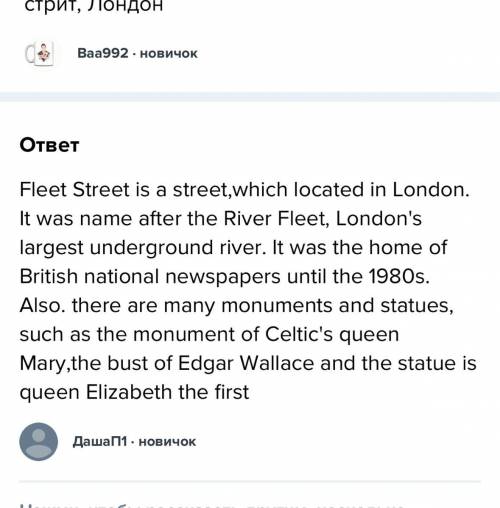Click the words 'Fleet Street' in answer
The image size is (500, 508).
[74, 190]
